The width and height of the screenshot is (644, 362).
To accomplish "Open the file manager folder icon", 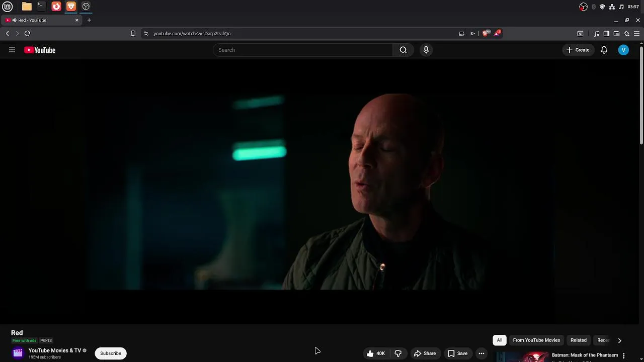I will pos(27,7).
